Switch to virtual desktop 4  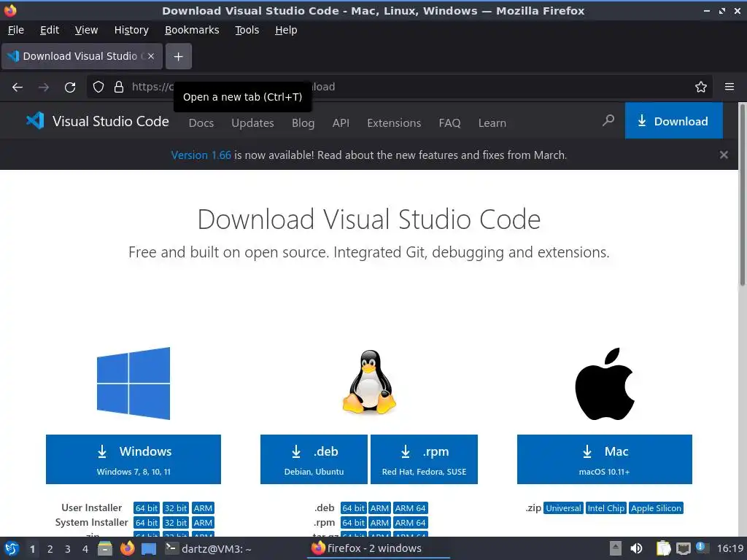(x=85, y=549)
